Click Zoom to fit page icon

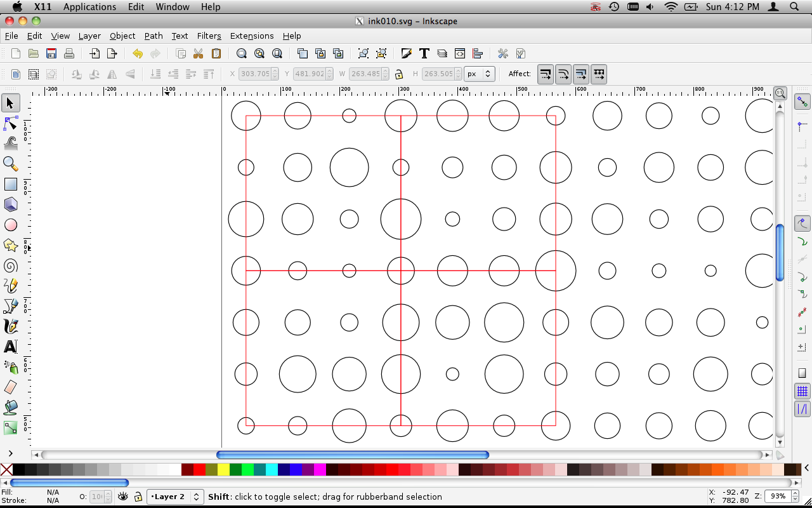[277, 53]
